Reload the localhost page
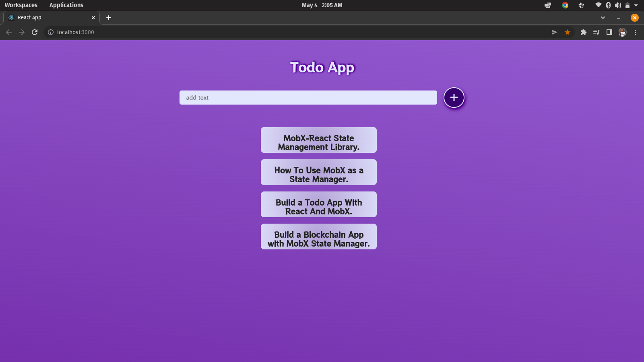The width and height of the screenshot is (644, 362). 35,32
